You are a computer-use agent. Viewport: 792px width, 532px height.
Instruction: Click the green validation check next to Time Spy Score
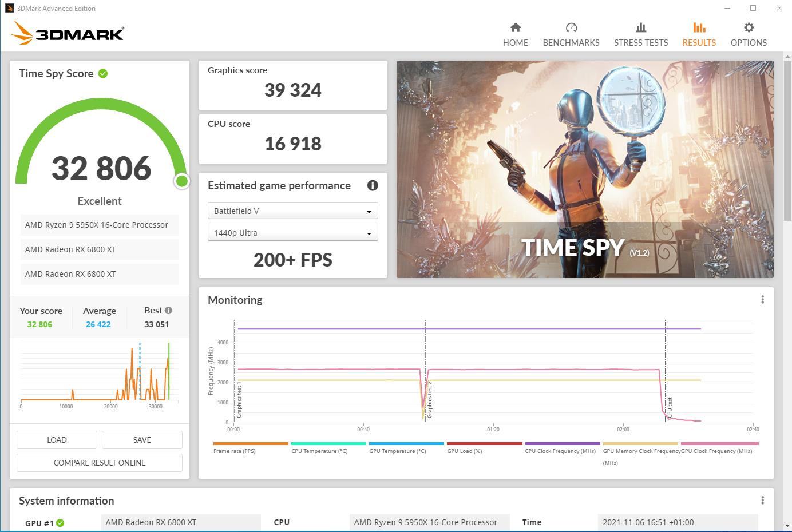tap(103, 73)
